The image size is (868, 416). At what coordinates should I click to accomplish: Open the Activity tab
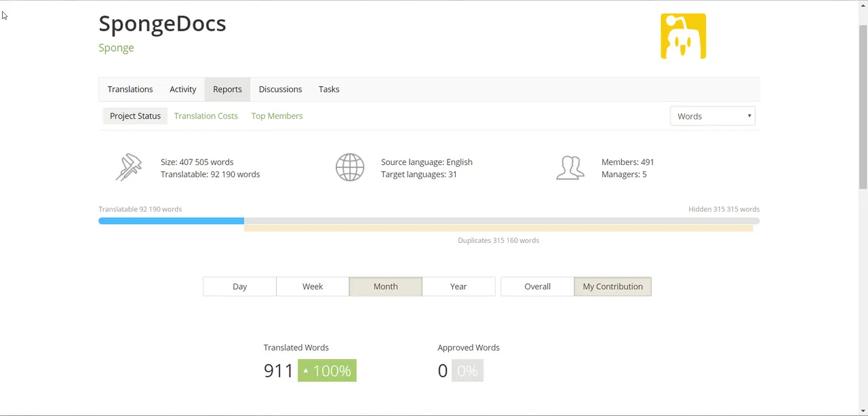coord(183,89)
